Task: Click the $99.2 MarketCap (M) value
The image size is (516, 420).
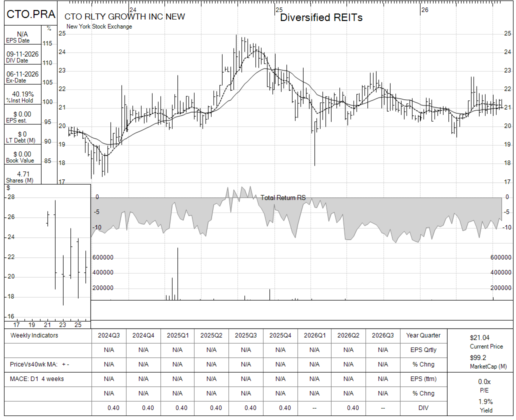Action: click(478, 358)
